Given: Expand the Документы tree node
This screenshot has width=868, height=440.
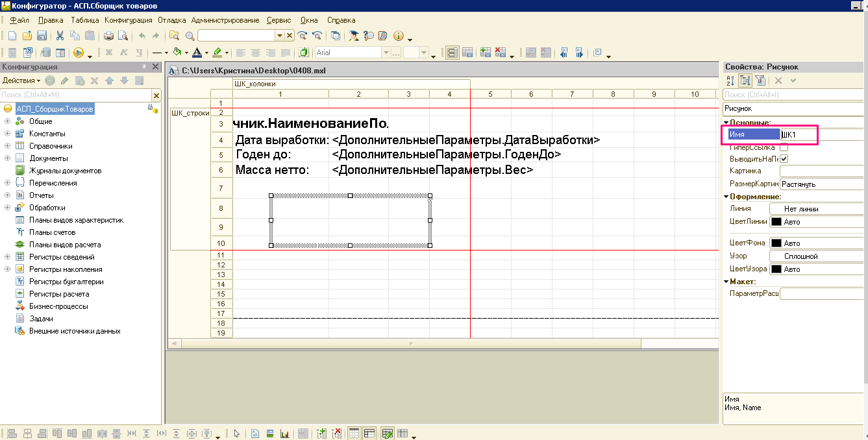Looking at the screenshot, I should (x=7, y=158).
